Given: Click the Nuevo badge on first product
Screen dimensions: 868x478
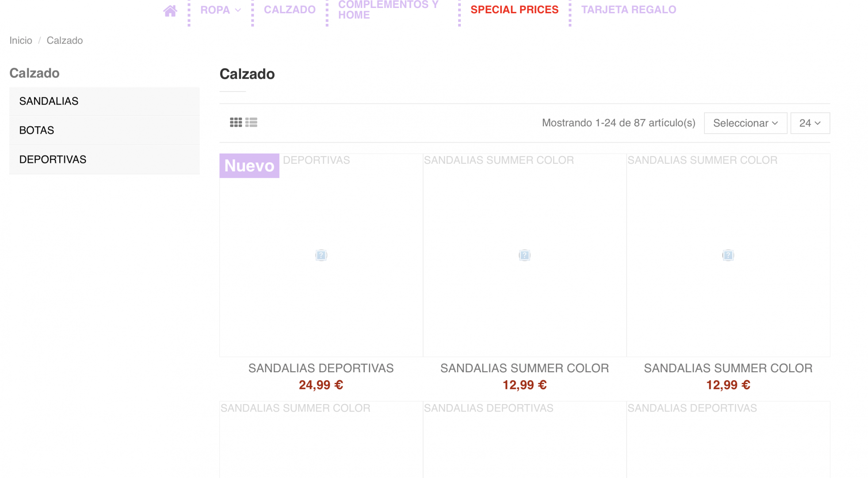Looking at the screenshot, I should pos(249,166).
